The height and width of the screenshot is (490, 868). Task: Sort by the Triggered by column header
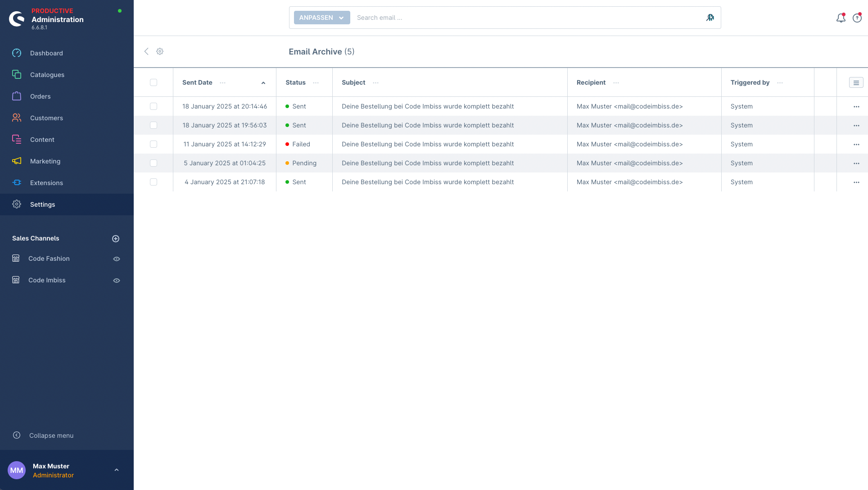point(750,82)
